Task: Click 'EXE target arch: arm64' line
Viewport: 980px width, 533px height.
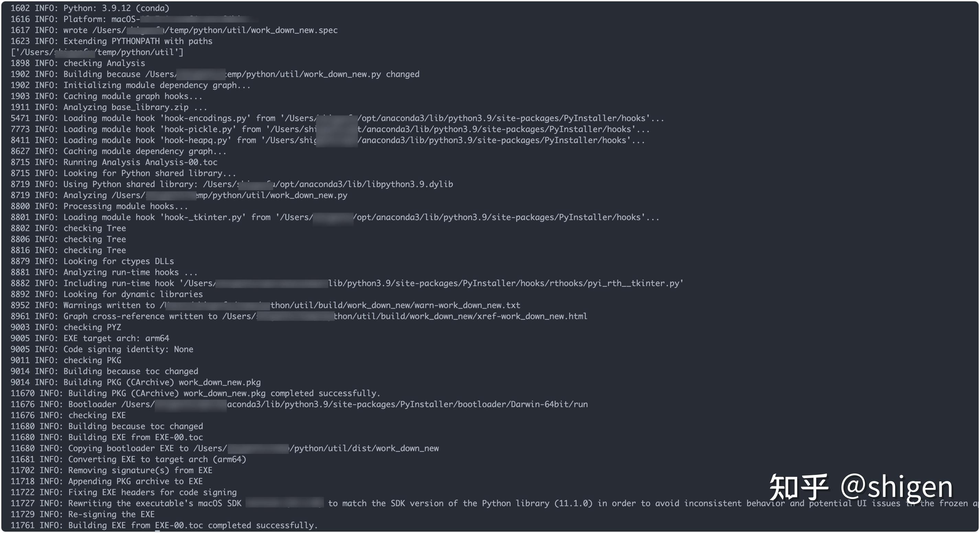Action: pos(90,338)
